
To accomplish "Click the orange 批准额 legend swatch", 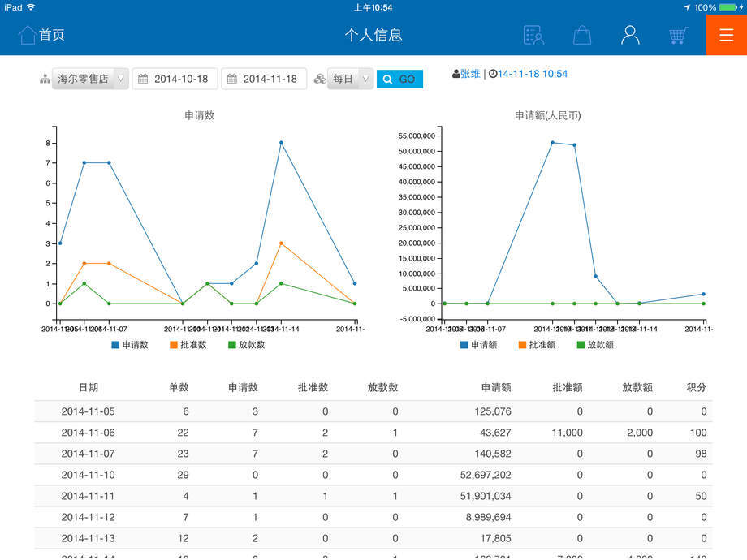I will [x=522, y=345].
